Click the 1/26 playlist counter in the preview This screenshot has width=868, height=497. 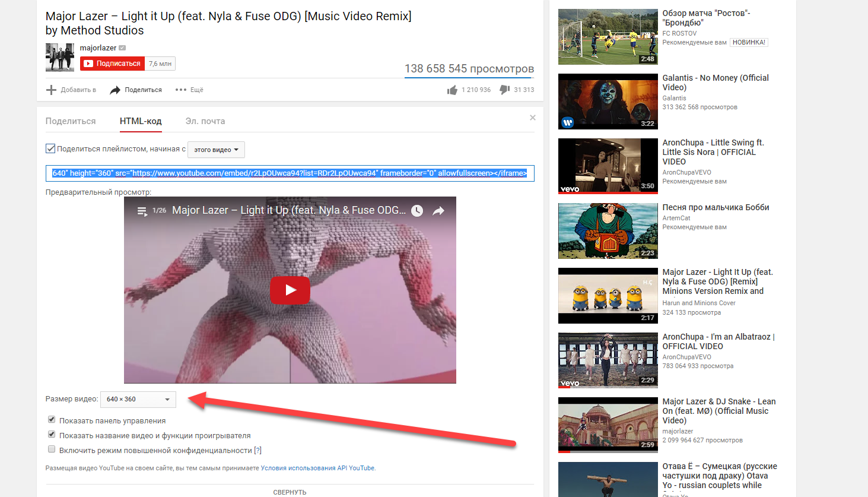click(159, 210)
